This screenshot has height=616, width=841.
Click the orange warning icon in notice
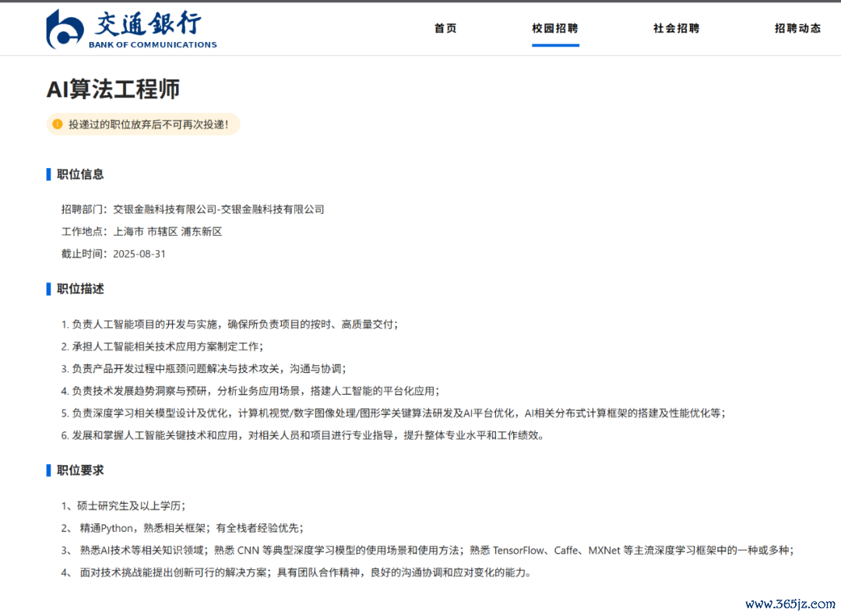(58, 125)
